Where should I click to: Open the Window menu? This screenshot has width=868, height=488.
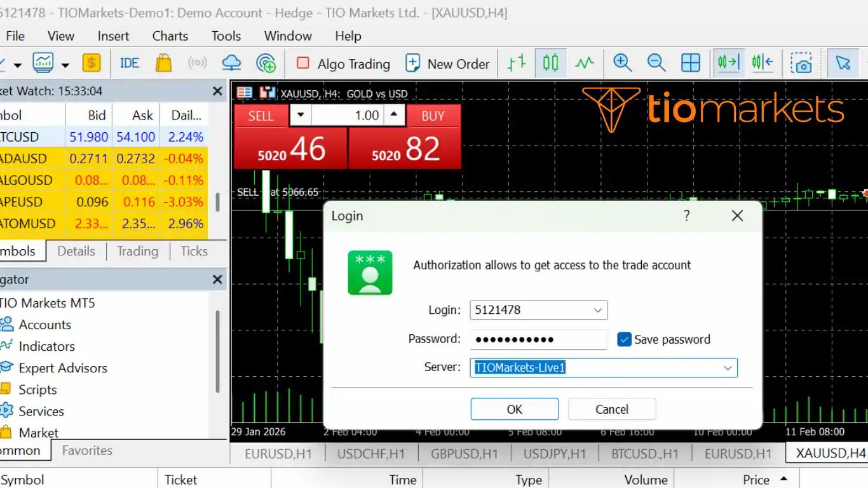click(288, 36)
